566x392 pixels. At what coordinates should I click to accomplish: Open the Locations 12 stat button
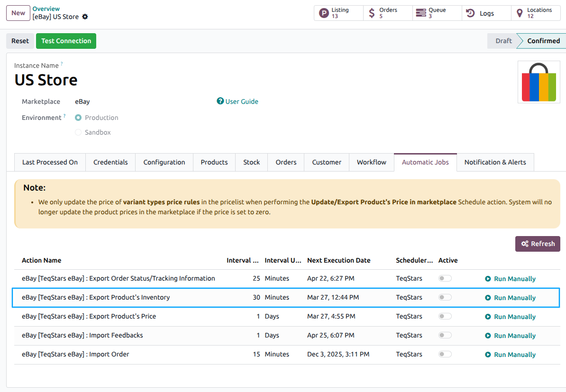point(536,13)
